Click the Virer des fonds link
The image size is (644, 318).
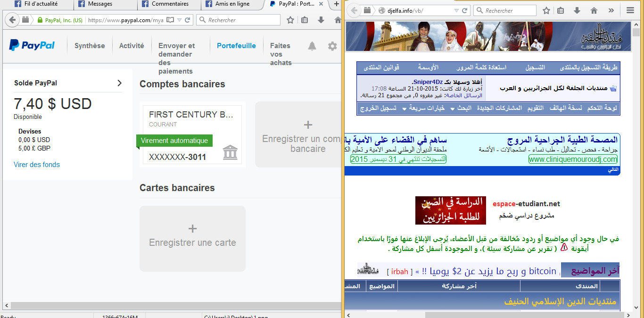(37, 165)
